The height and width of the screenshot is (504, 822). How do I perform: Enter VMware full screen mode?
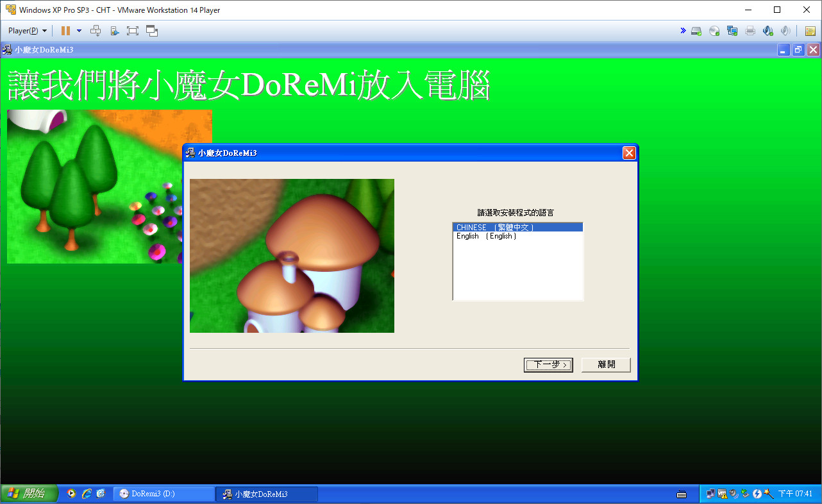133,31
